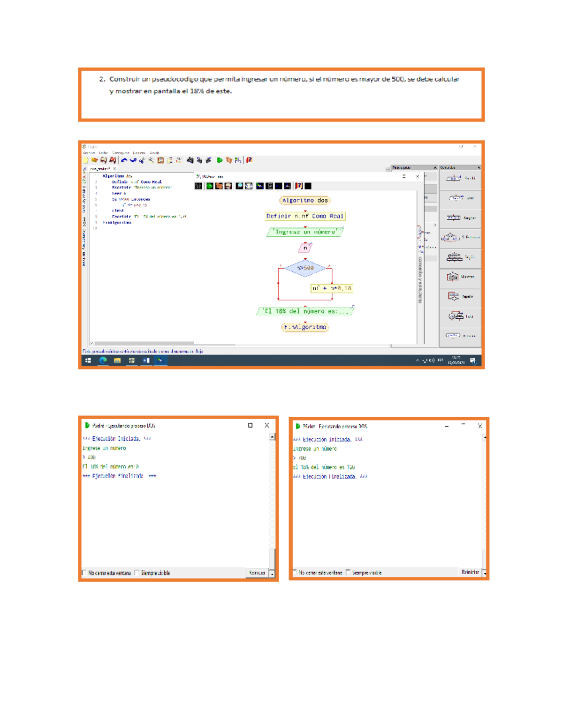Open Microsoft Edge from the taskbar
Viewport: 563px width, 728px height.
(x=103, y=360)
